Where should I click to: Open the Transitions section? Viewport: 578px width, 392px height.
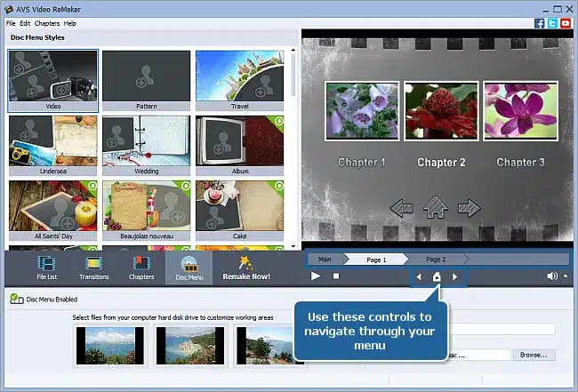click(x=94, y=268)
